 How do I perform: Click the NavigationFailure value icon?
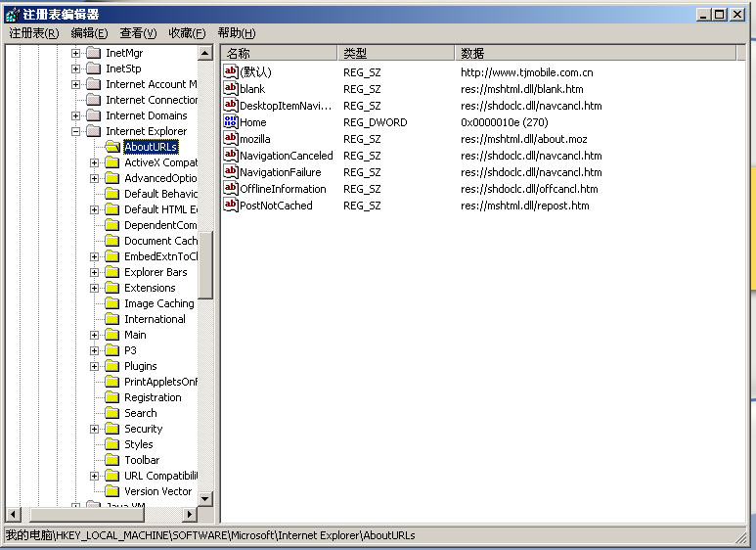point(231,172)
